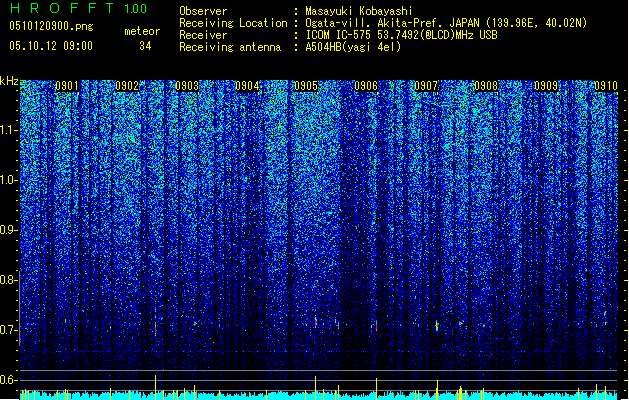The image size is (629, 400).
Task: Click the HROFFT title text
Action: pos(63,8)
